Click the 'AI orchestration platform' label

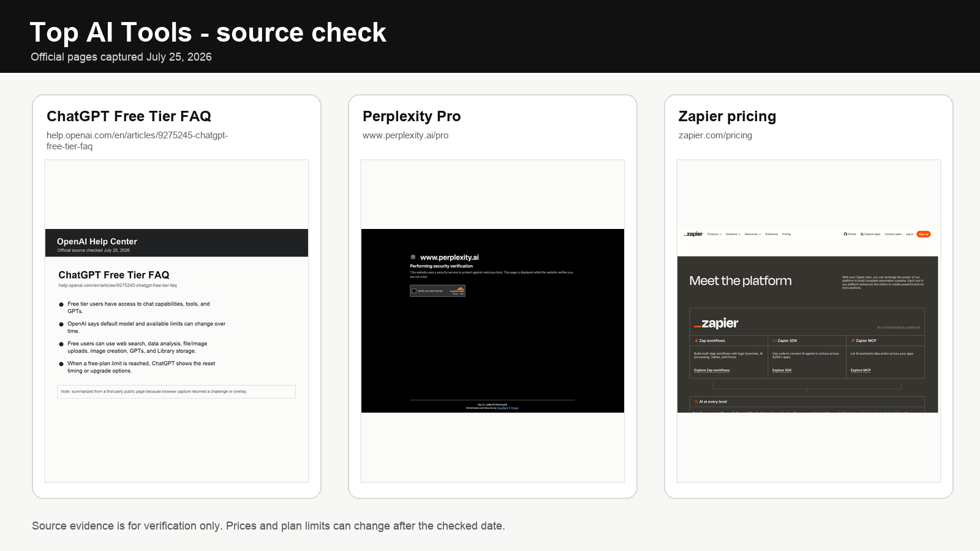click(899, 328)
